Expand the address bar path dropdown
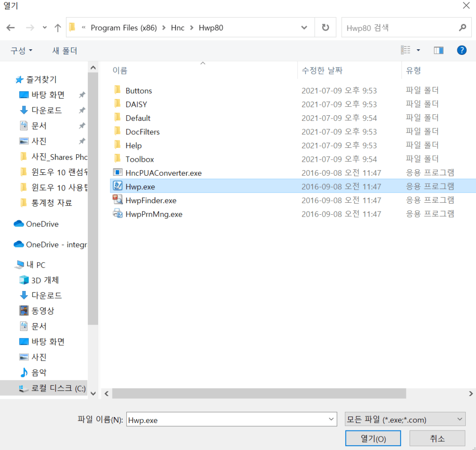 pos(304,28)
